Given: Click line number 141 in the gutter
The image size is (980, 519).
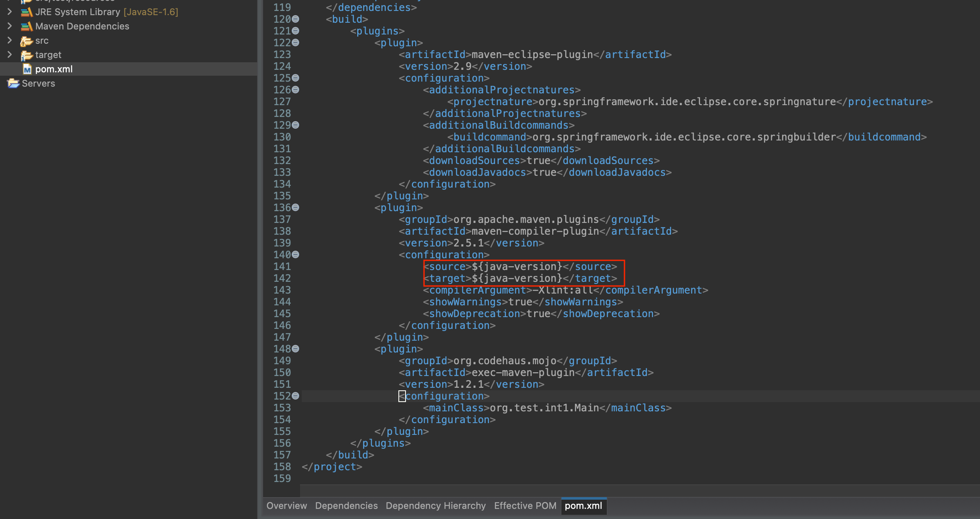Looking at the screenshot, I should pos(282,267).
